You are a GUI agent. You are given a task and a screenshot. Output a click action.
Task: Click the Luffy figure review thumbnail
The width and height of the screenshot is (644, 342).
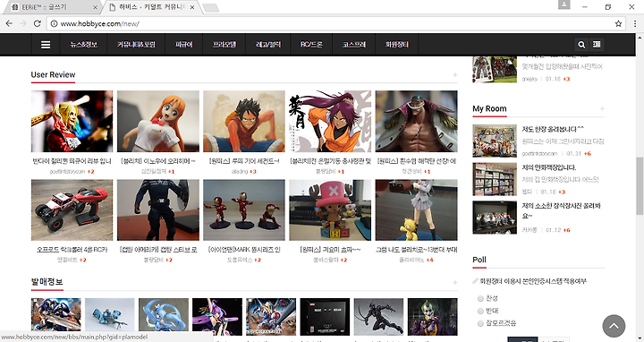click(x=244, y=121)
